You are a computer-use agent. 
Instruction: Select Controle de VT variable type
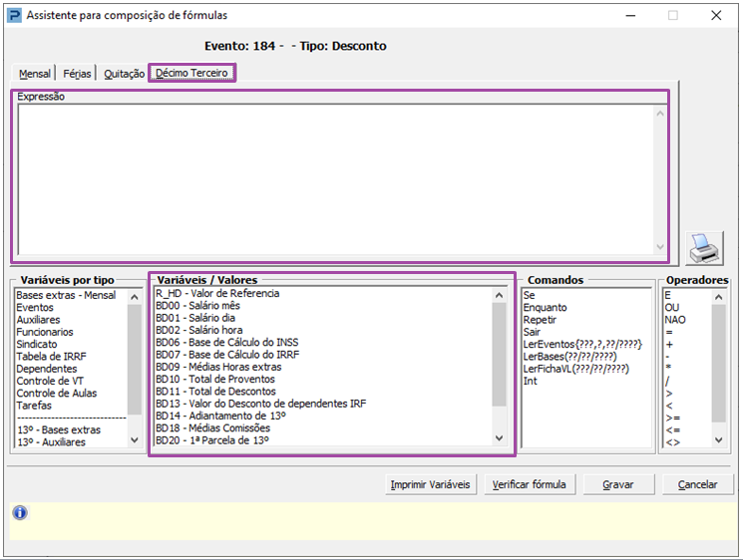50,381
